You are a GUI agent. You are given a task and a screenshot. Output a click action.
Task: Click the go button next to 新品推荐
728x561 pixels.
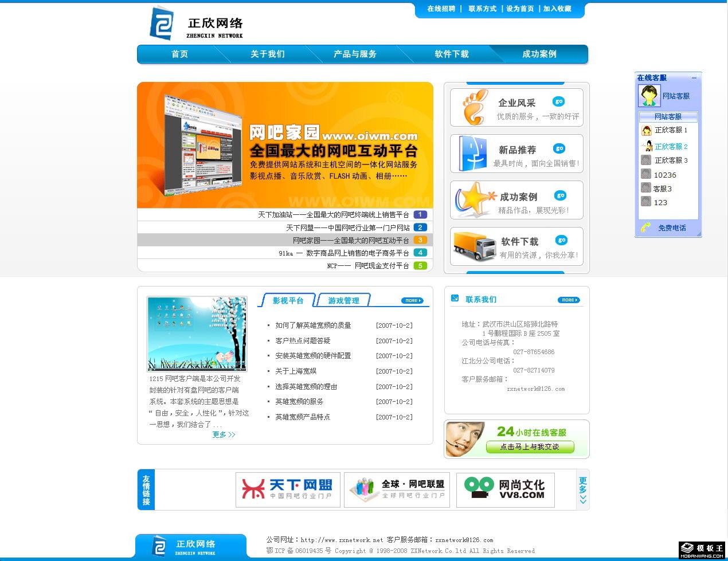click(x=559, y=148)
